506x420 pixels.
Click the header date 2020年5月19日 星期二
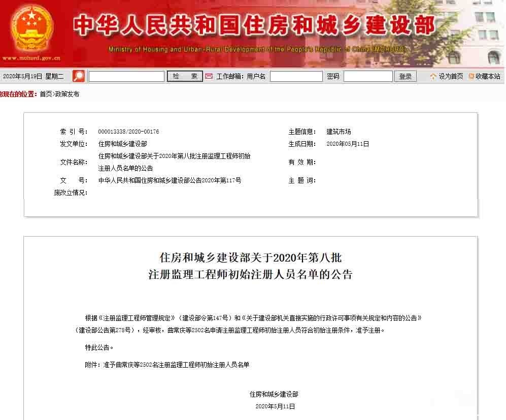coord(33,76)
